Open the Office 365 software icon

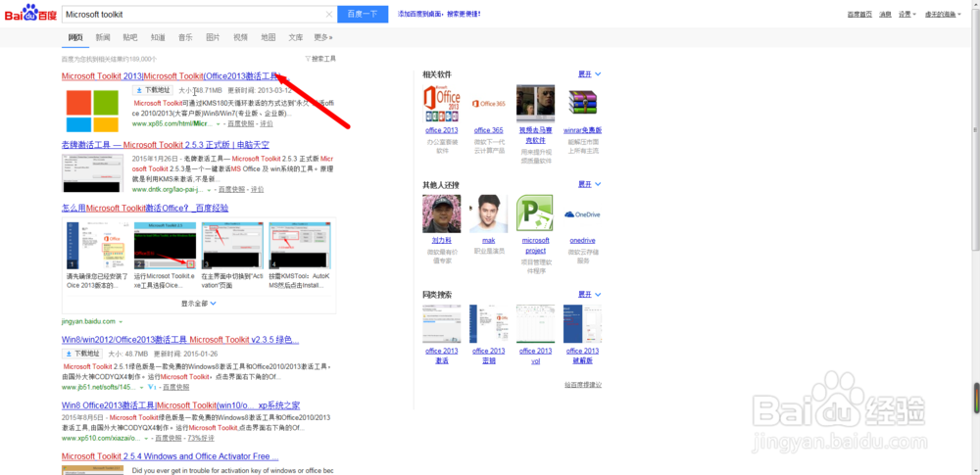(x=488, y=103)
